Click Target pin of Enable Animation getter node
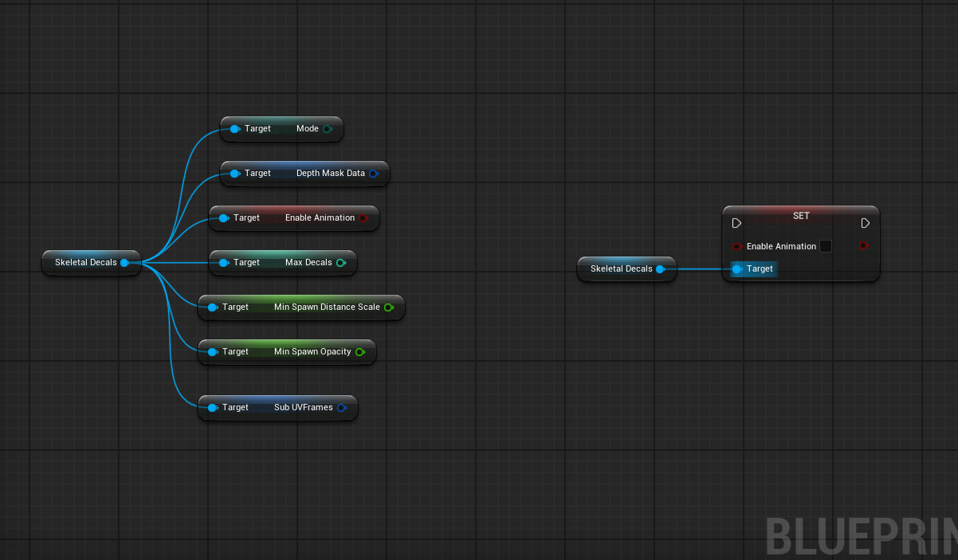Viewport: 958px width, 560px height. (x=224, y=218)
